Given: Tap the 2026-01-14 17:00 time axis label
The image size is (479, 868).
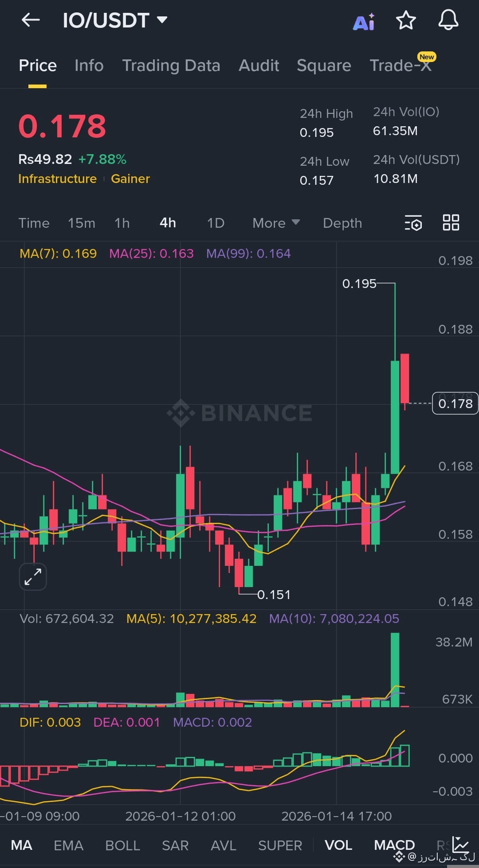Looking at the screenshot, I should 337,816.
